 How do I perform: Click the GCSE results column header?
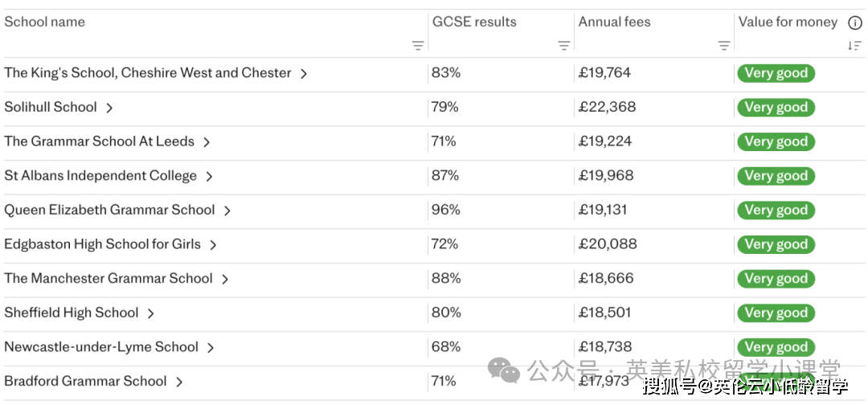474,22
